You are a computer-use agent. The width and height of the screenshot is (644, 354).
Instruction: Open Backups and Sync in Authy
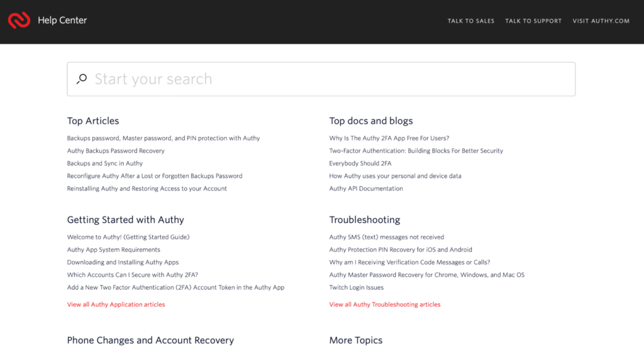click(x=105, y=163)
